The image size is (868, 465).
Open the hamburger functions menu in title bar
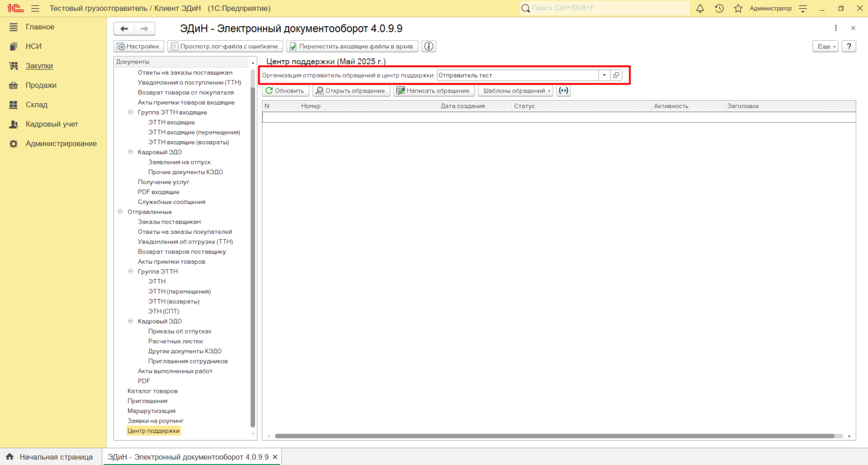35,8
